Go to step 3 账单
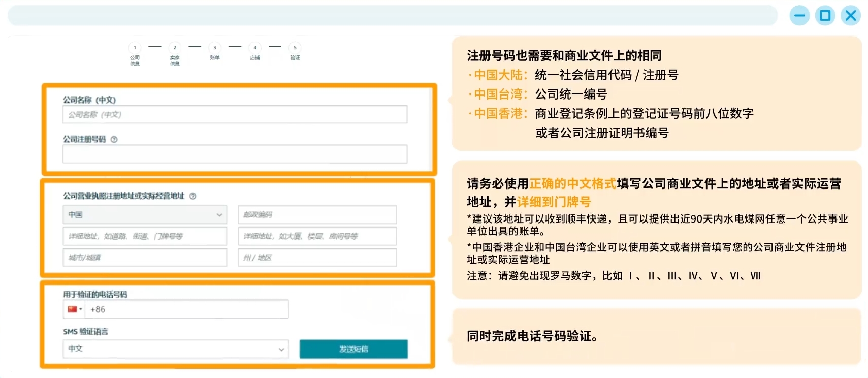This screenshot has width=868, height=378. (215, 51)
